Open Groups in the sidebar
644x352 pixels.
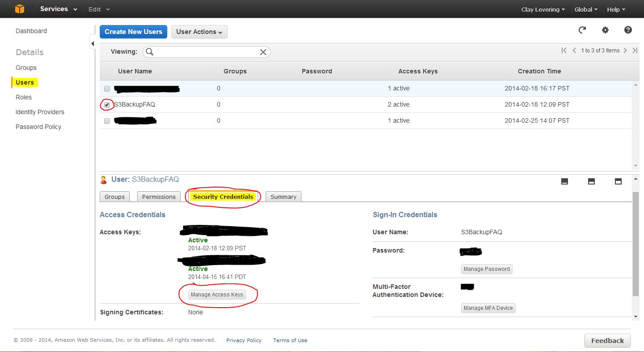(26, 68)
